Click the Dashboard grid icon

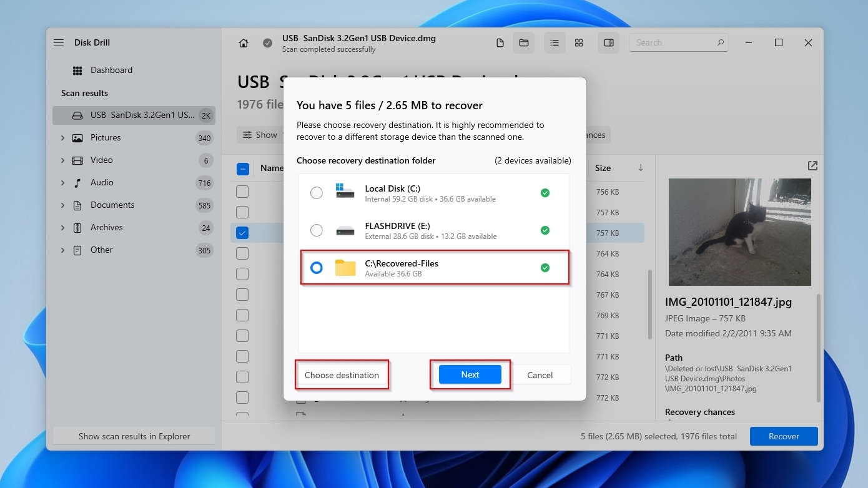tap(77, 71)
